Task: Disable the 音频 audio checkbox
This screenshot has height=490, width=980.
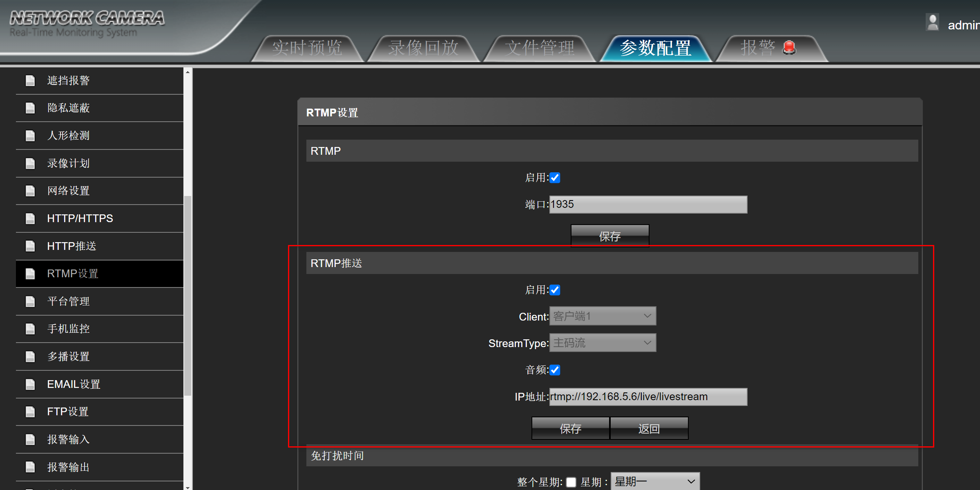Action: pyautogui.click(x=555, y=370)
